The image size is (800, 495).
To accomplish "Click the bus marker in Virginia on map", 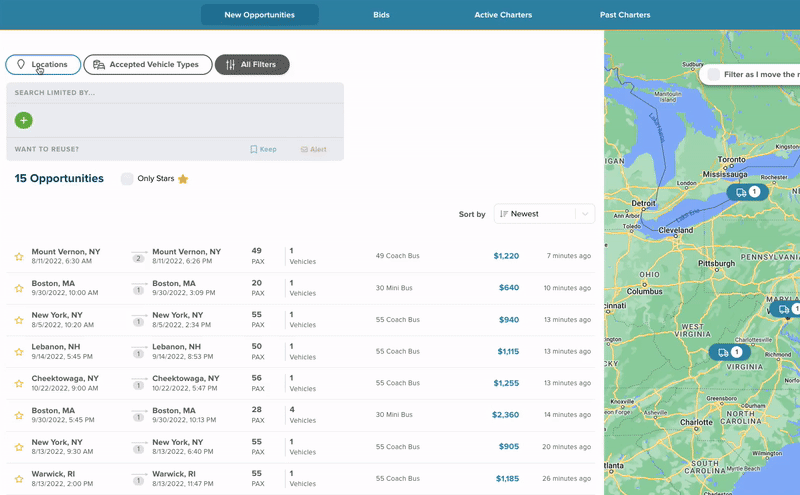I will (730, 352).
